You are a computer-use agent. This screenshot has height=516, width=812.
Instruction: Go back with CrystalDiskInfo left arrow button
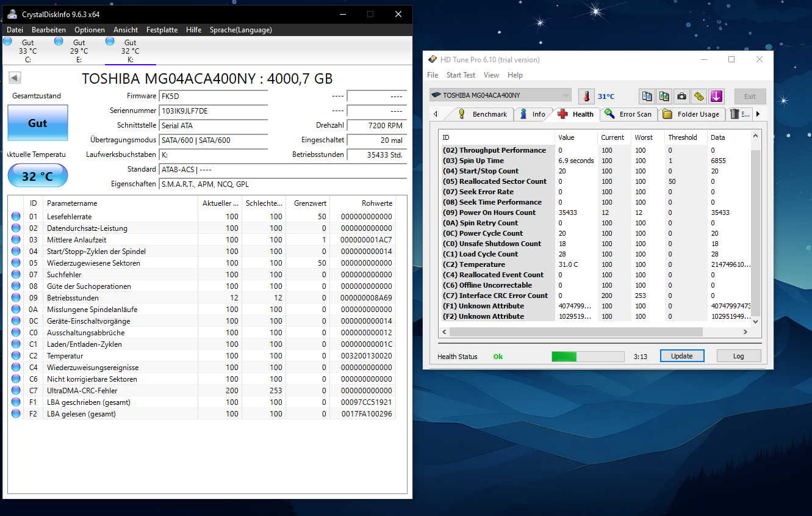pos(15,78)
